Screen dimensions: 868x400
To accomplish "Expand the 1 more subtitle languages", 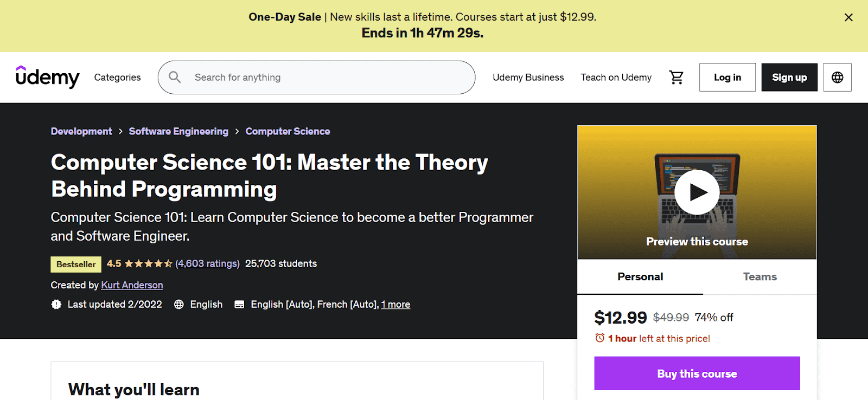I will point(395,304).
